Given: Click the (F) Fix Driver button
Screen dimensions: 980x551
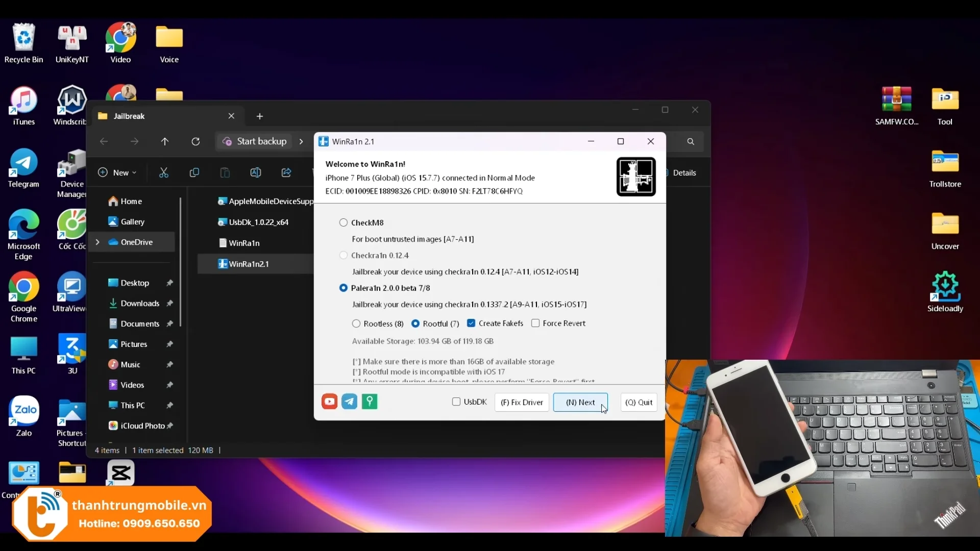Looking at the screenshot, I should 522,402.
